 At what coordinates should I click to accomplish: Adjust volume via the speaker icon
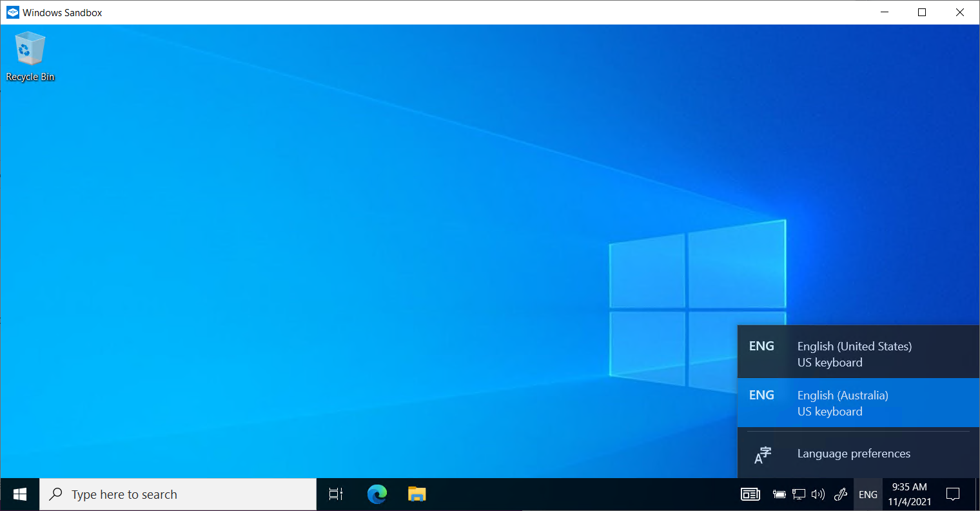pyautogui.click(x=818, y=494)
